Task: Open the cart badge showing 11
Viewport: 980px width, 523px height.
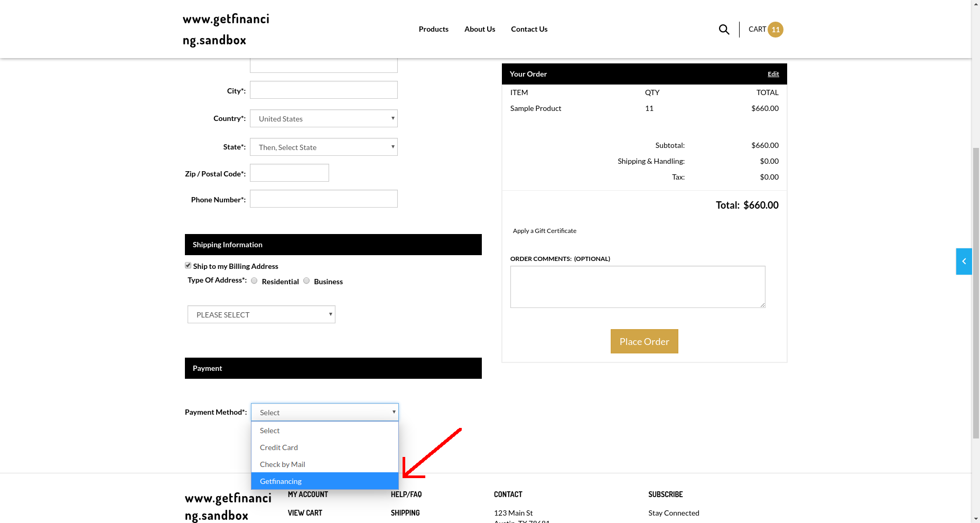Action: pos(776,30)
